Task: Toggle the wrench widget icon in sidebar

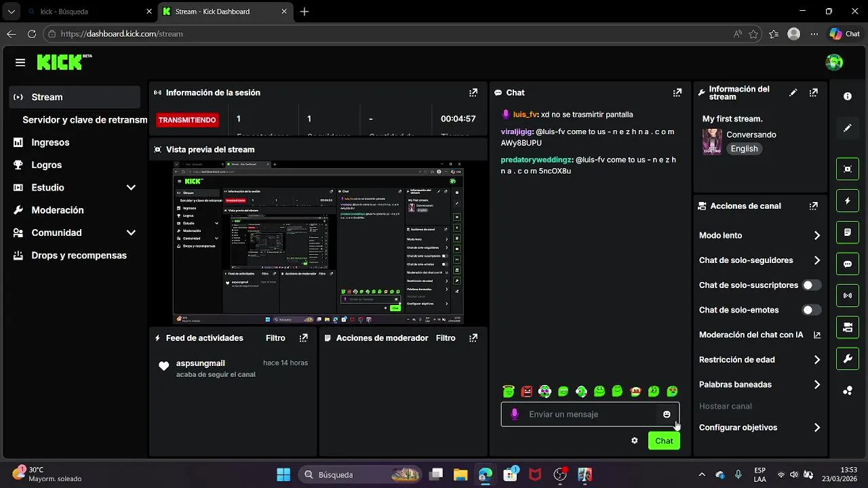Action: [848, 359]
